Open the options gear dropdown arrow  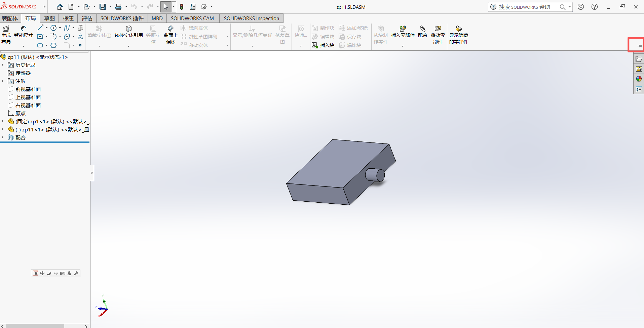[x=212, y=7]
